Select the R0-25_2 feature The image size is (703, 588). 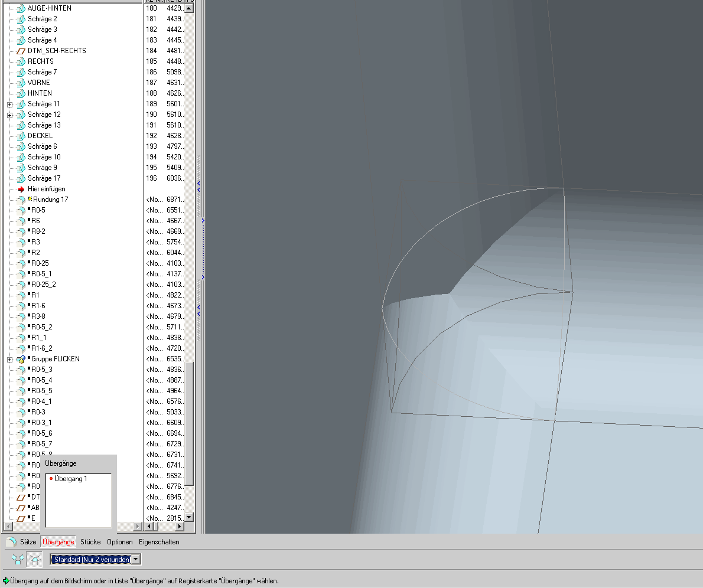(x=44, y=285)
